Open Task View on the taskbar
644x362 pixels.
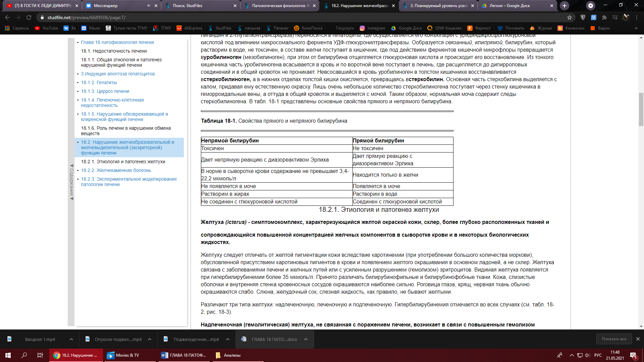point(40,355)
